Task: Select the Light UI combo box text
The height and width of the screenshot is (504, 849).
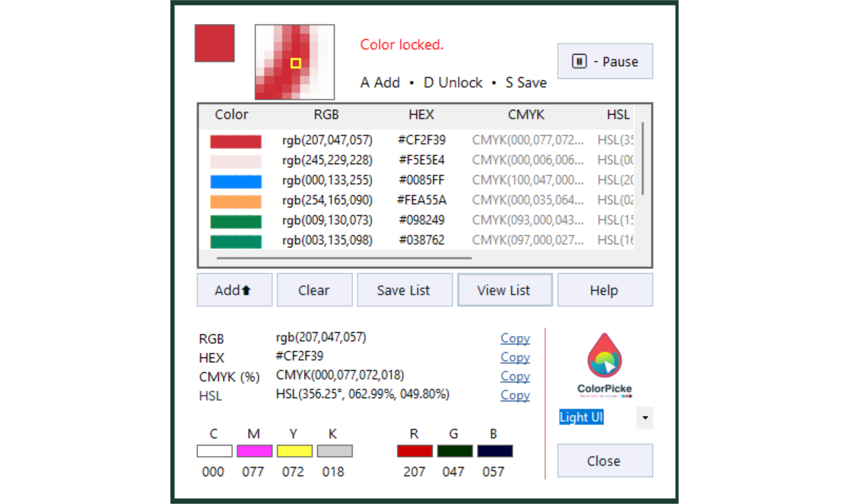Action: 581,417
